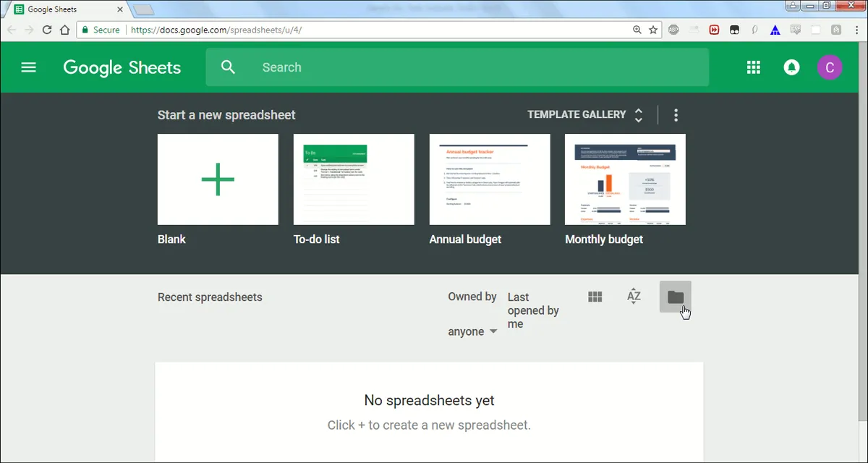Open the Owned by anyone dropdown
Screen dimensions: 868x463
(473, 314)
